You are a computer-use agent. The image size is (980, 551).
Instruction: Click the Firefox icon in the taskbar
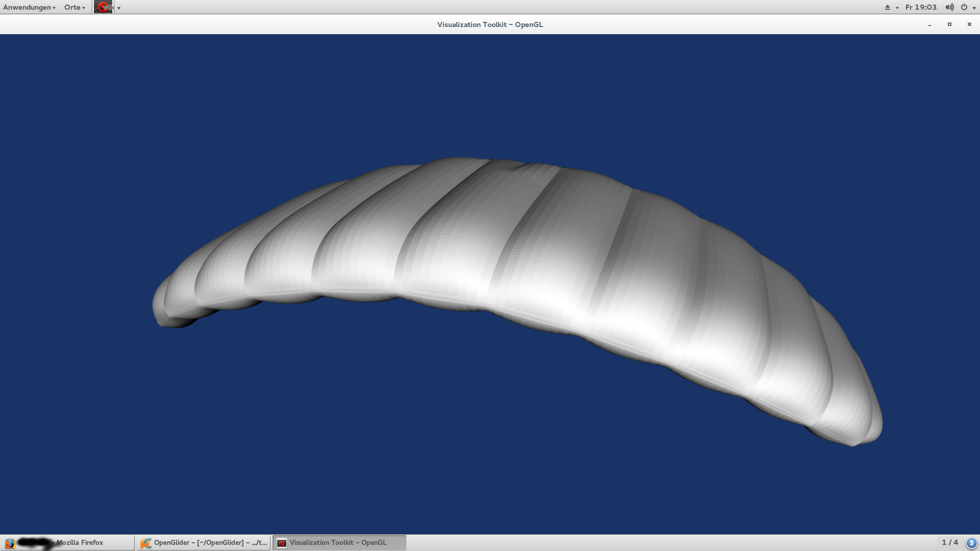tap(10, 543)
